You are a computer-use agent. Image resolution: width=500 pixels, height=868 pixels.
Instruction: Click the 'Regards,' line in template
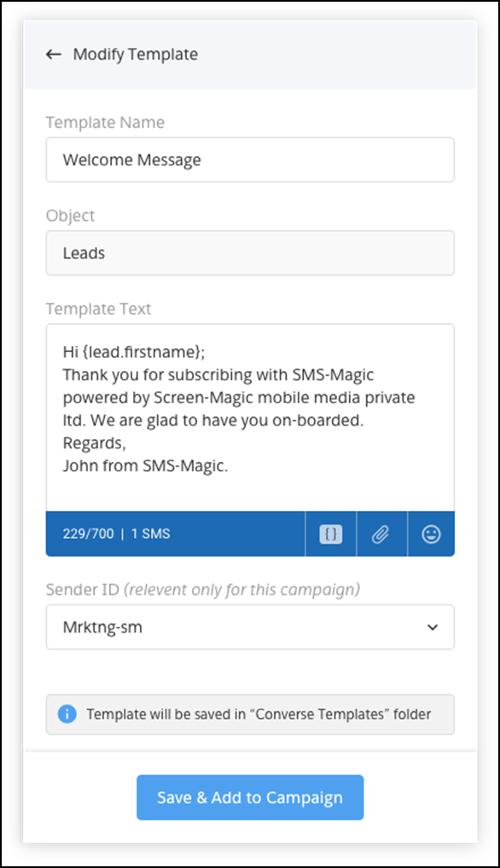click(x=95, y=443)
